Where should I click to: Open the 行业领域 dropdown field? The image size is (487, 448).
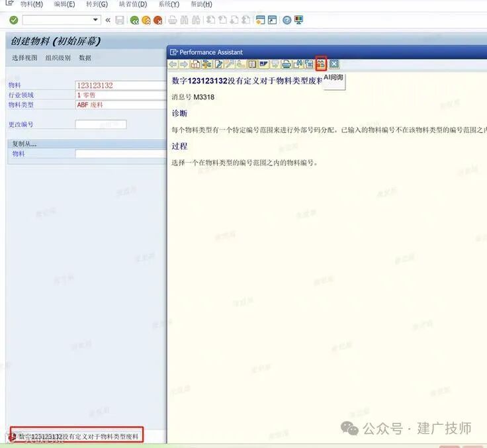click(121, 95)
